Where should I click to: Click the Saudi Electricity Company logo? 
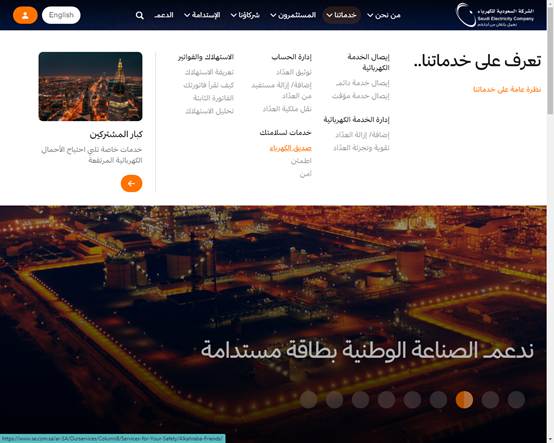pos(495,15)
